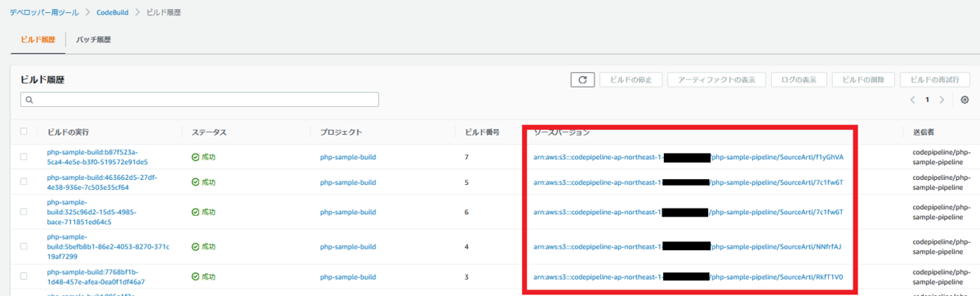This screenshot has height=296, width=980.
Task: Open source version link ending 7c1fw6T in build 5 row
Action: tap(688, 182)
